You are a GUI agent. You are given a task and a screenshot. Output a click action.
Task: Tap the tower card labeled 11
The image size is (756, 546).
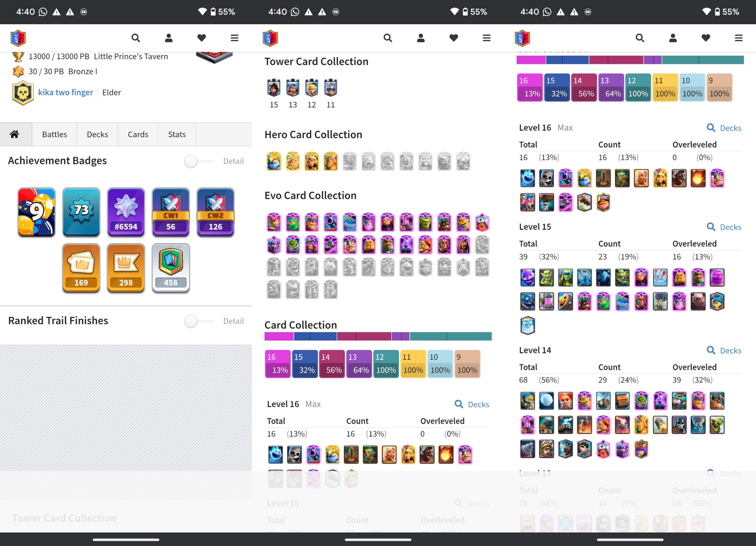pos(331,88)
